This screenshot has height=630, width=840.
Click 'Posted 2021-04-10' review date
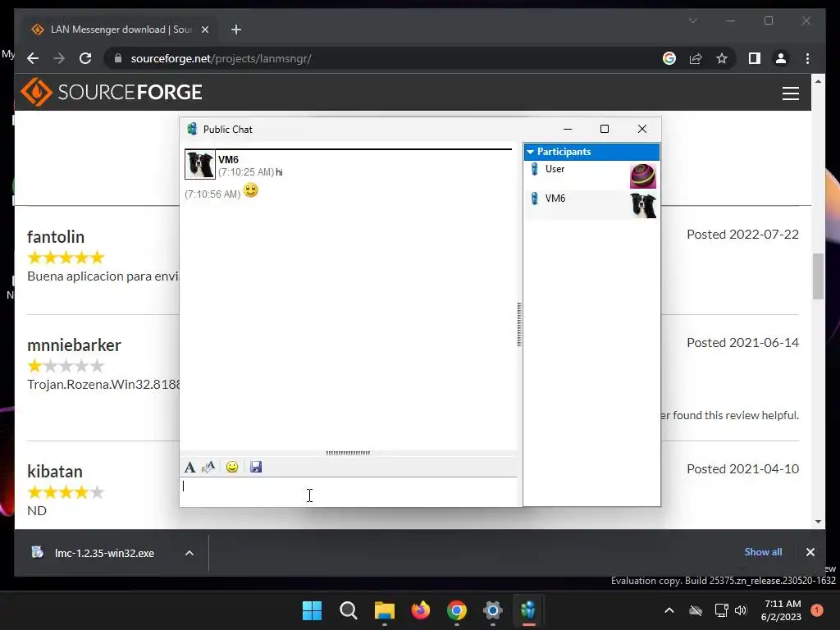point(742,469)
